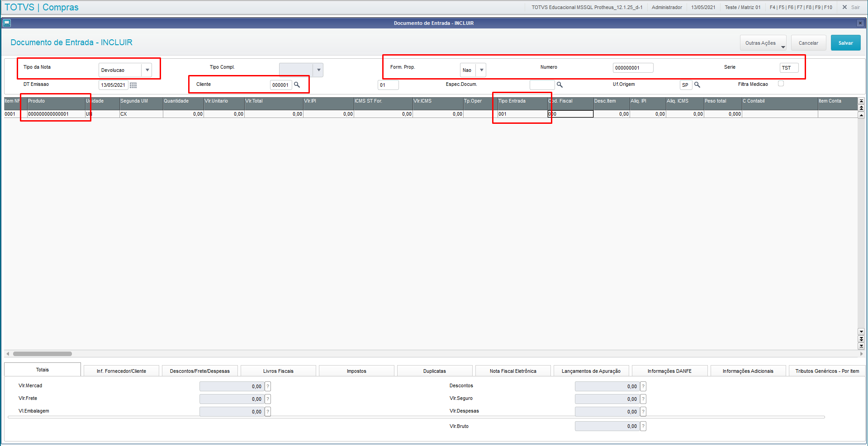Show help for Vl.Embalagem field
Screen dimensions: 868x446
pyautogui.click(x=268, y=412)
